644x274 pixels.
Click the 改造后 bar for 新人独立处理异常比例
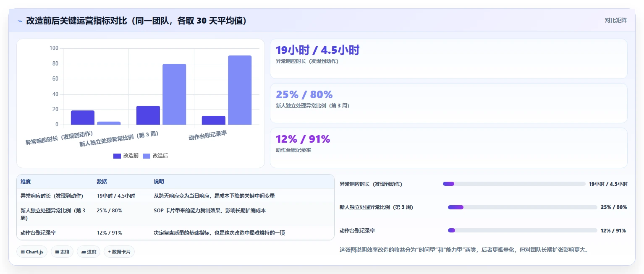pos(174,94)
